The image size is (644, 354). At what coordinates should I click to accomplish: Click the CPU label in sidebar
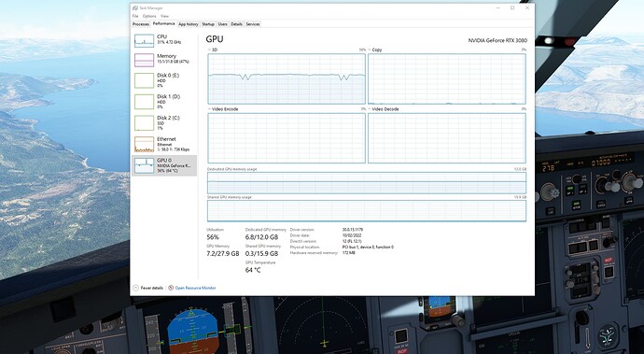coord(161,36)
